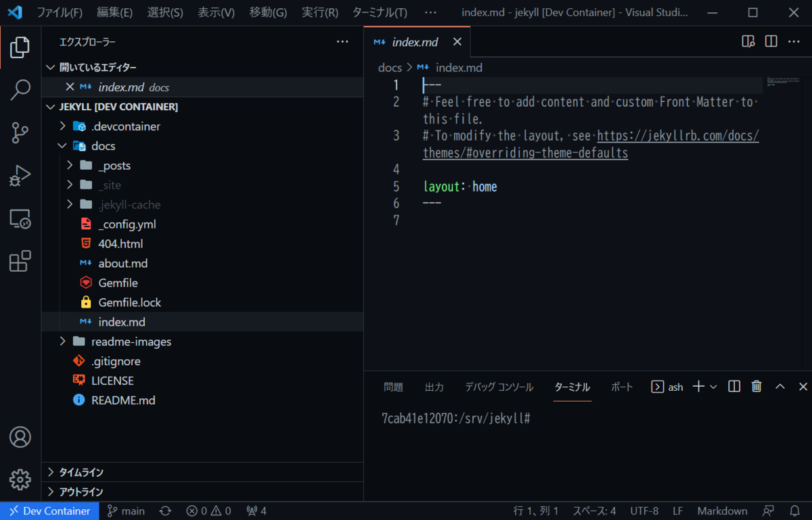Collapse the JEKYLL [DEV CONTAINER] section
This screenshot has width=812, height=520.
pos(202,106)
